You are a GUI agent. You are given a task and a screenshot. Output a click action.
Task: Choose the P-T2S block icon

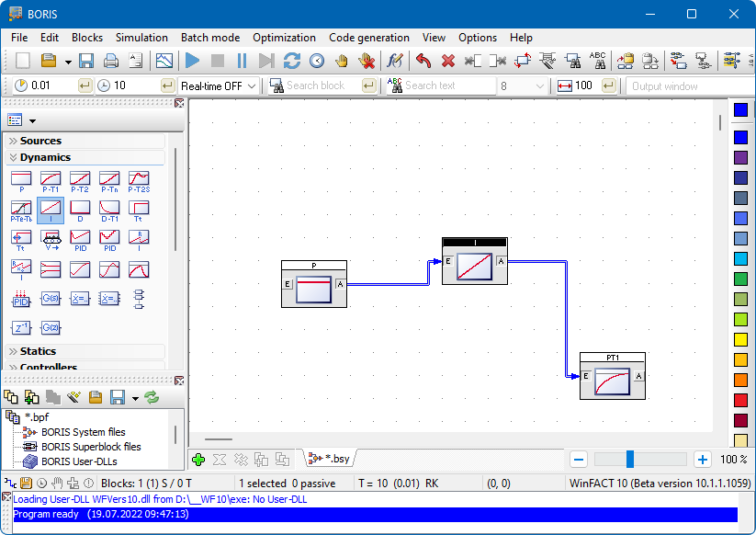coord(139,182)
